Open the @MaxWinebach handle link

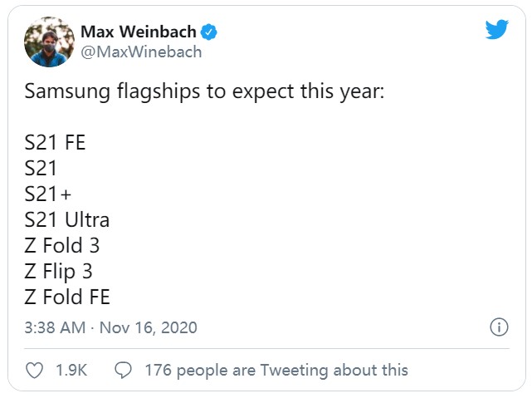point(141,52)
